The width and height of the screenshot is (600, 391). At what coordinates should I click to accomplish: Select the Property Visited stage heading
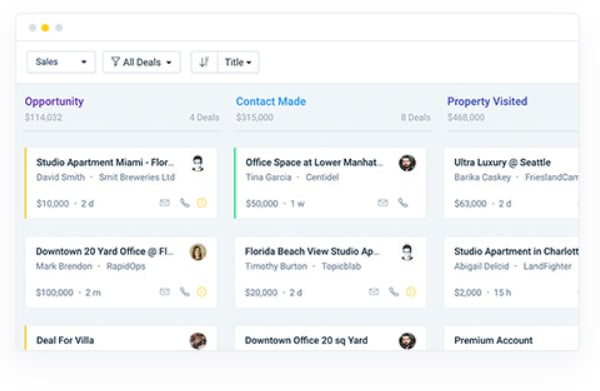pos(487,101)
